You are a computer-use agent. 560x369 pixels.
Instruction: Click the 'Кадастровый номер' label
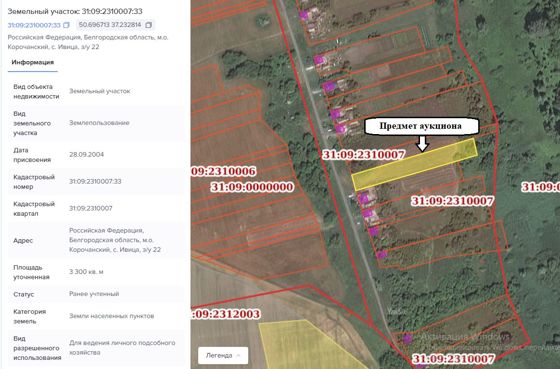click(x=34, y=182)
